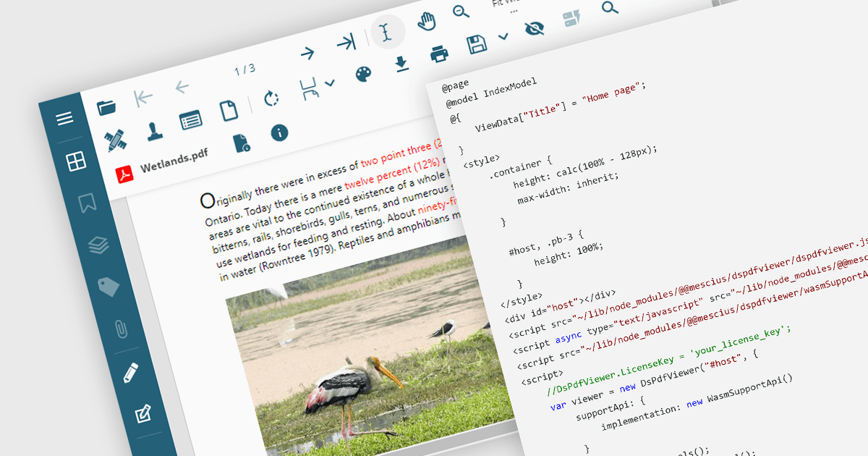Open the structure tags panel
Viewport: 868px width, 456px height.
[x=109, y=287]
